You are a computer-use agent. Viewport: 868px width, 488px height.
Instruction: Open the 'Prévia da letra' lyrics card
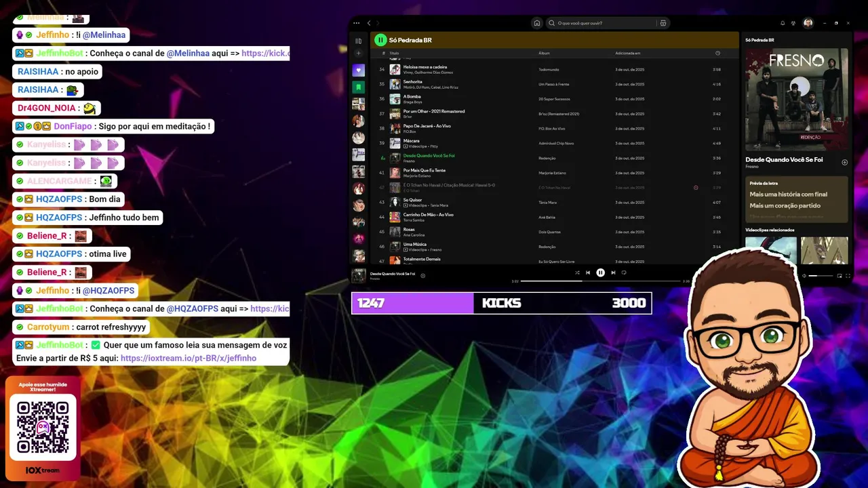click(x=797, y=199)
